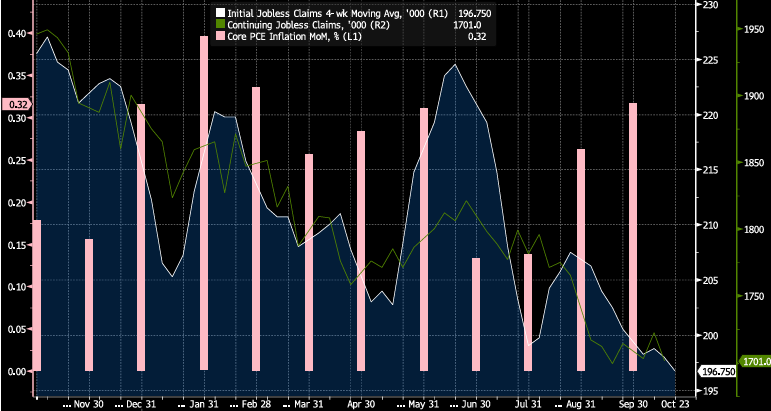Click the Feb 28 date label
The width and height of the screenshot is (771, 411).
click(x=256, y=404)
